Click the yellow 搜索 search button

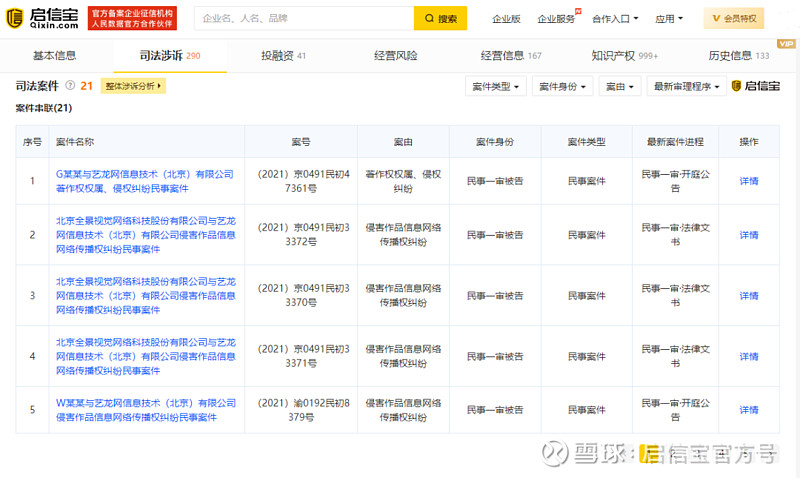(440, 18)
